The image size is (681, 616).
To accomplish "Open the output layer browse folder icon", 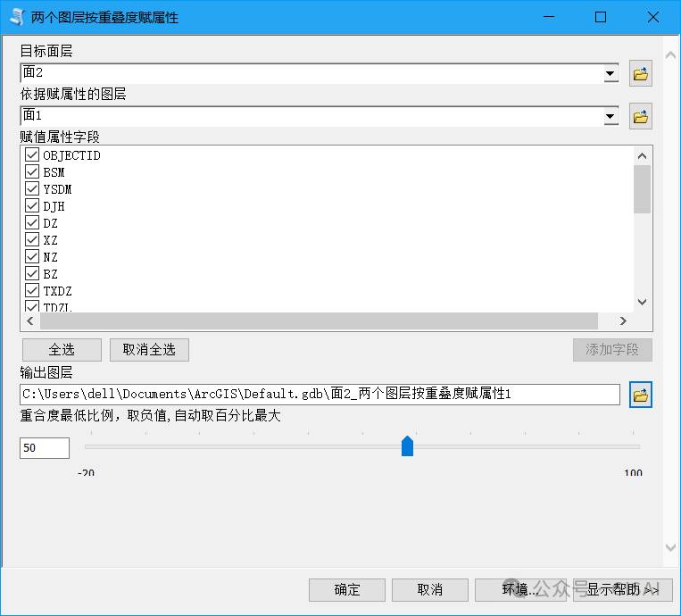I will [x=641, y=395].
